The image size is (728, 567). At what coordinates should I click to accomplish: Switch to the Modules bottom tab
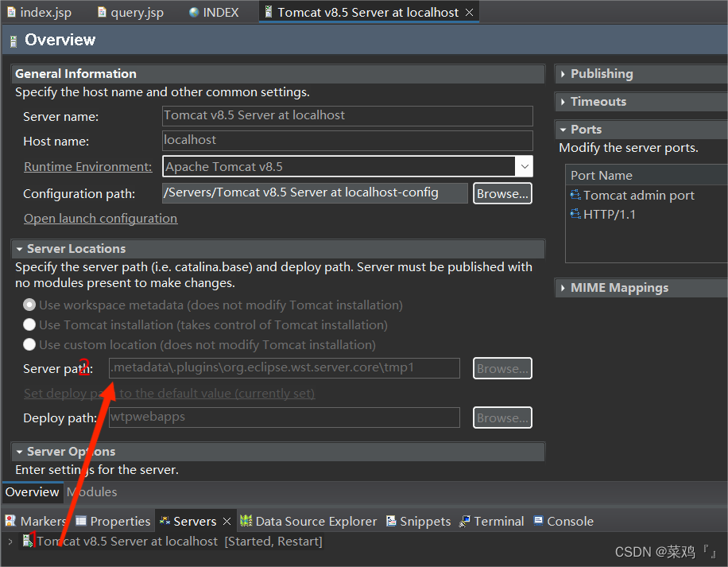tap(92, 492)
